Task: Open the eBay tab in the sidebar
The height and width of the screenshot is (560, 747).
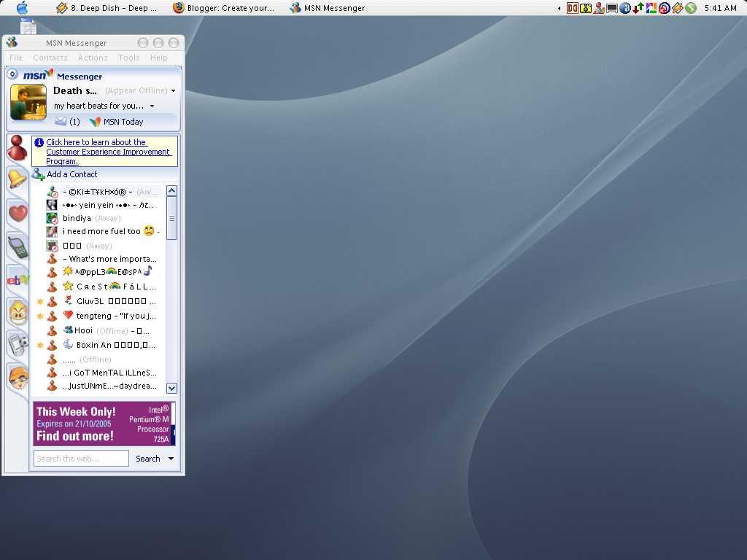Action: click(x=18, y=280)
